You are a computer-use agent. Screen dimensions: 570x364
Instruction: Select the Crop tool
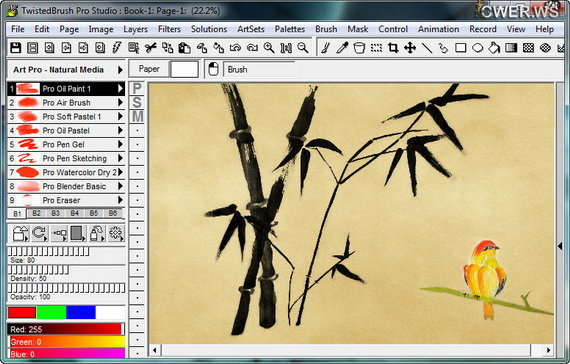[393, 48]
